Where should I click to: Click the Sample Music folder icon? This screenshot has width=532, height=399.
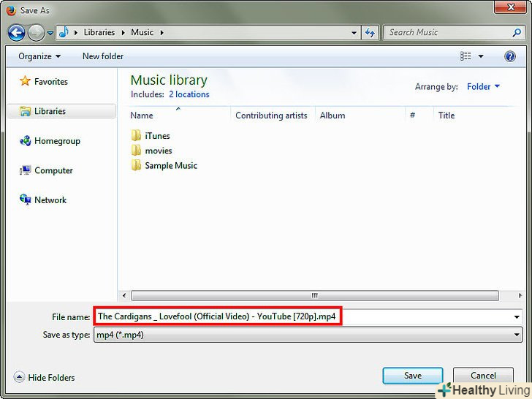tap(136, 165)
